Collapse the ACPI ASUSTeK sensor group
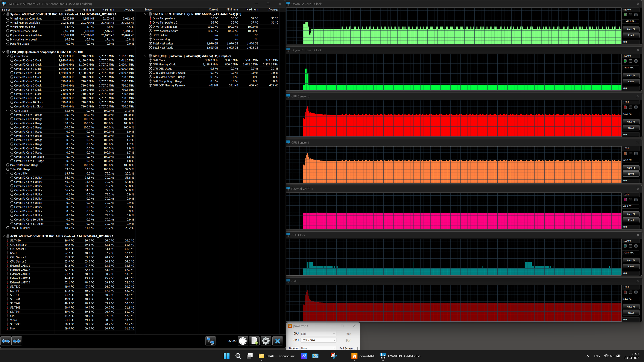 click(x=3, y=236)
